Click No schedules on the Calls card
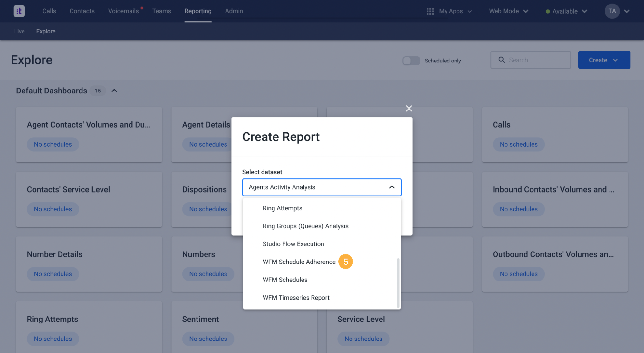644x353 pixels. coord(518,144)
